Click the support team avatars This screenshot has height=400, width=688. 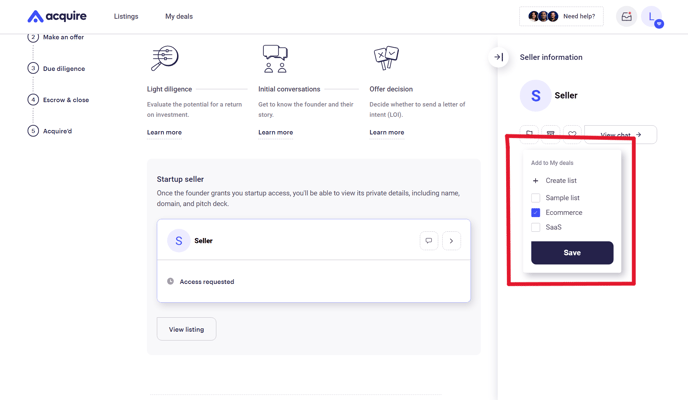(x=543, y=16)
